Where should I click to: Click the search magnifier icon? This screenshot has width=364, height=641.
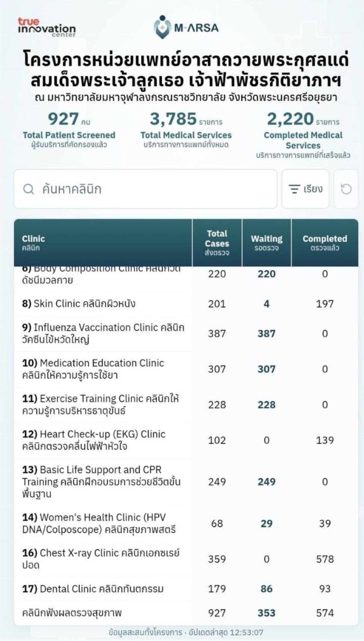(x=28, y=189)
